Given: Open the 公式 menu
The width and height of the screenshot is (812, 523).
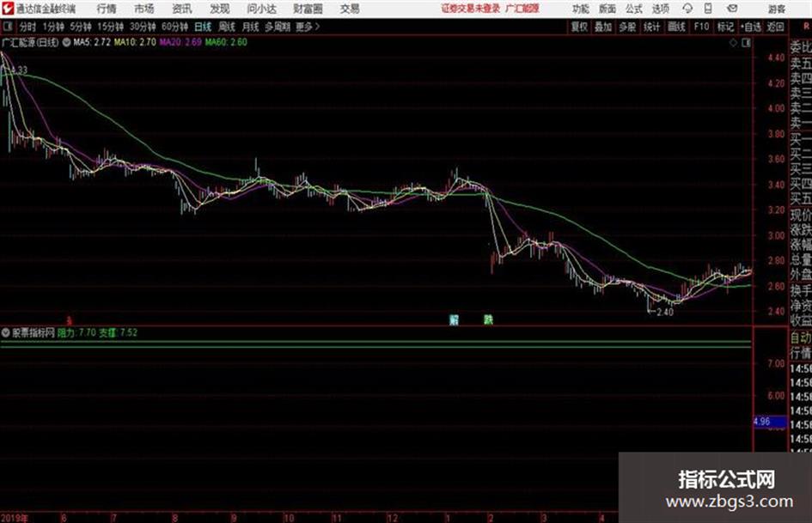Looking at the screenshot, I should point(633,9).
